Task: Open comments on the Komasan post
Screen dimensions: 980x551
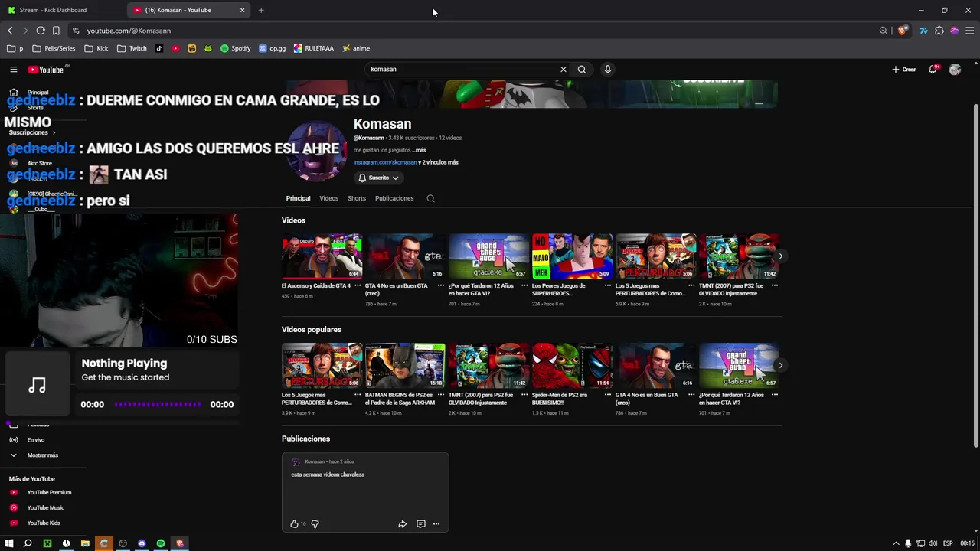Action: [420, 524]
